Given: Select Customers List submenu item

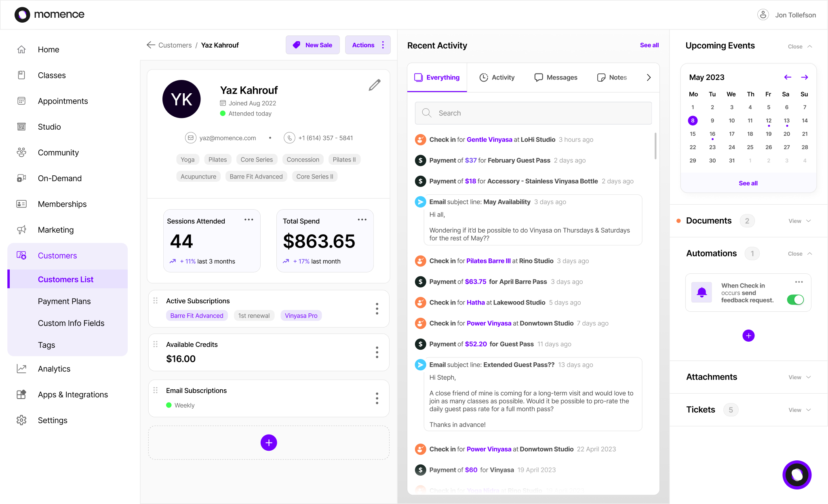Looking at the screenshot, I should (x=67, y=279).
